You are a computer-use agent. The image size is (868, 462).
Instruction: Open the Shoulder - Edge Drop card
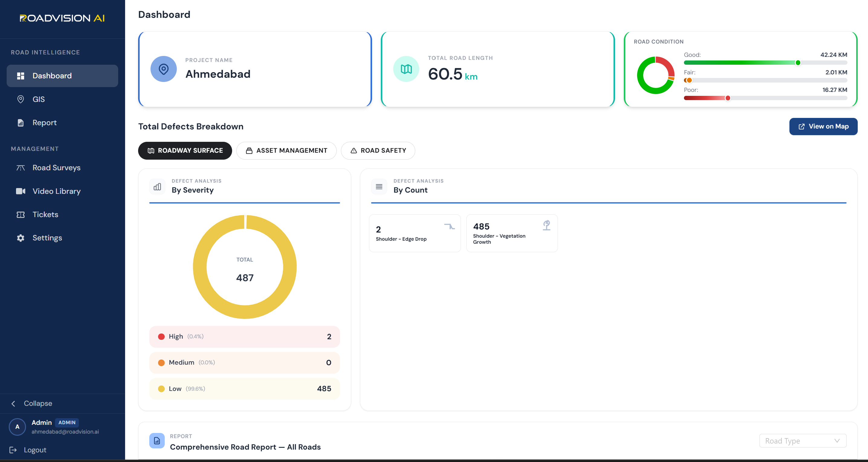coord(415,233)
